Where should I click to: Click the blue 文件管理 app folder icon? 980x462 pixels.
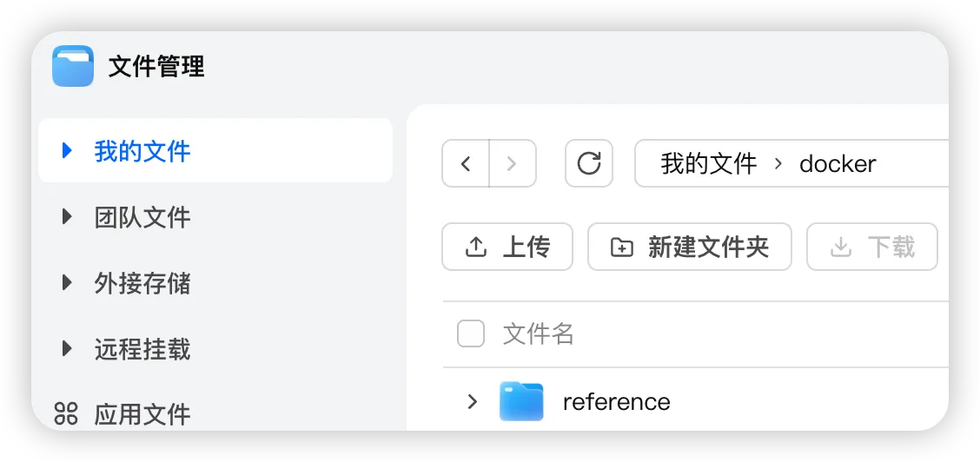click(73, 65)
